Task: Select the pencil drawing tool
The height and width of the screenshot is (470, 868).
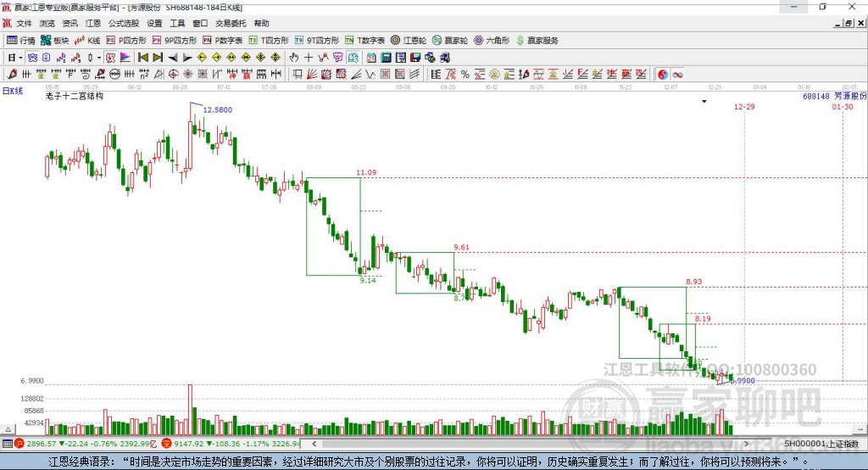Action: tap(12, 75)
